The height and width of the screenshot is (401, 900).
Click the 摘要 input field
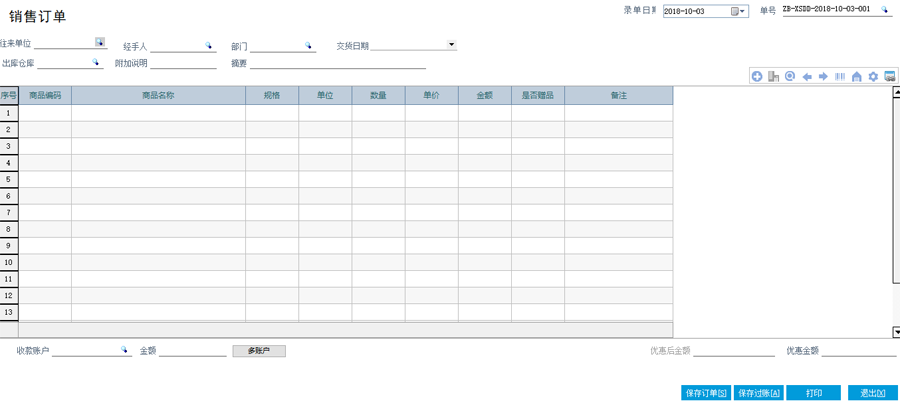pos(338,63)
